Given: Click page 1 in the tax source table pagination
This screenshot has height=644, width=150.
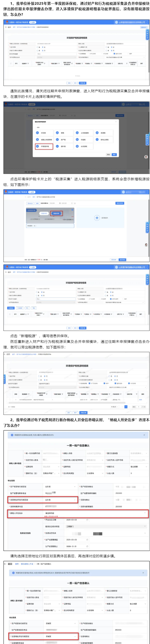Looking at the screenshot, I should 126,407.
